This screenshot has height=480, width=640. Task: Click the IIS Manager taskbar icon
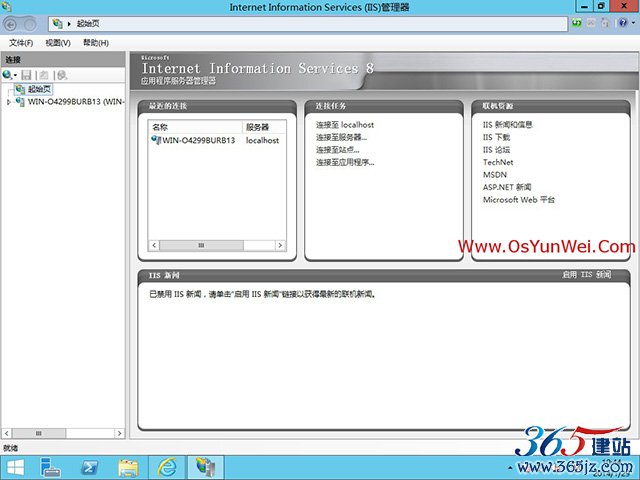(x=205, y=467)
